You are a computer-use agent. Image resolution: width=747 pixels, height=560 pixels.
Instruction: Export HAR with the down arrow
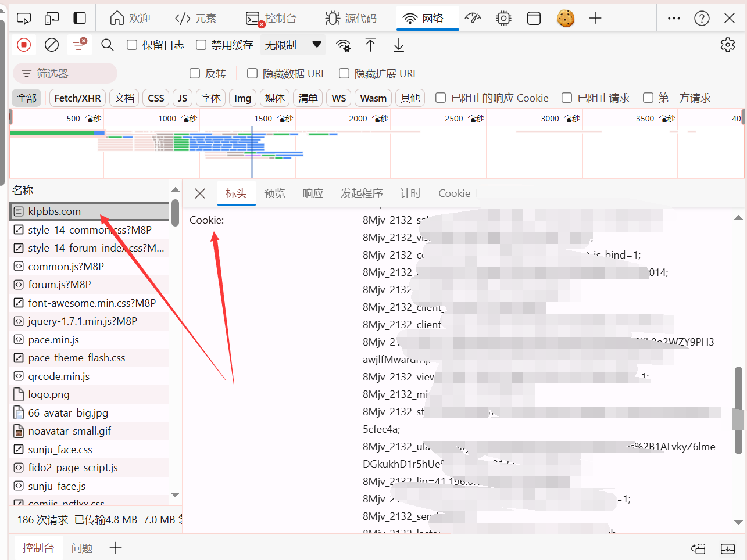(x=399, y=45)
